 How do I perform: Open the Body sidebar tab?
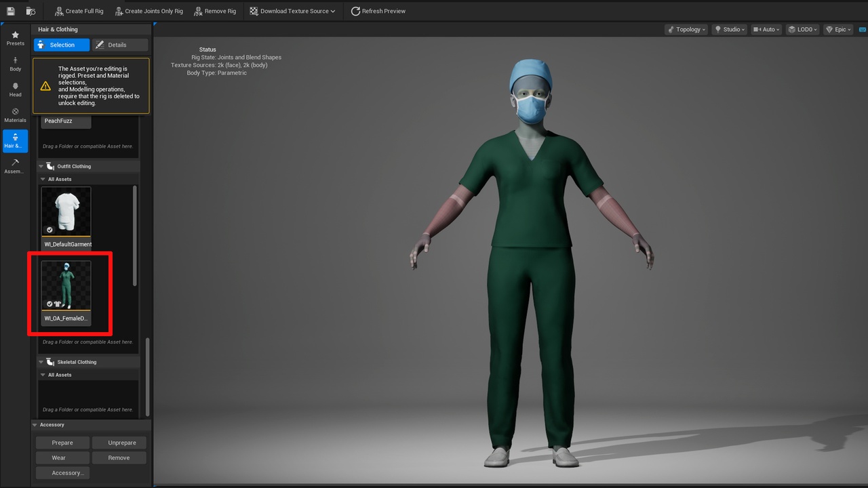15,64
